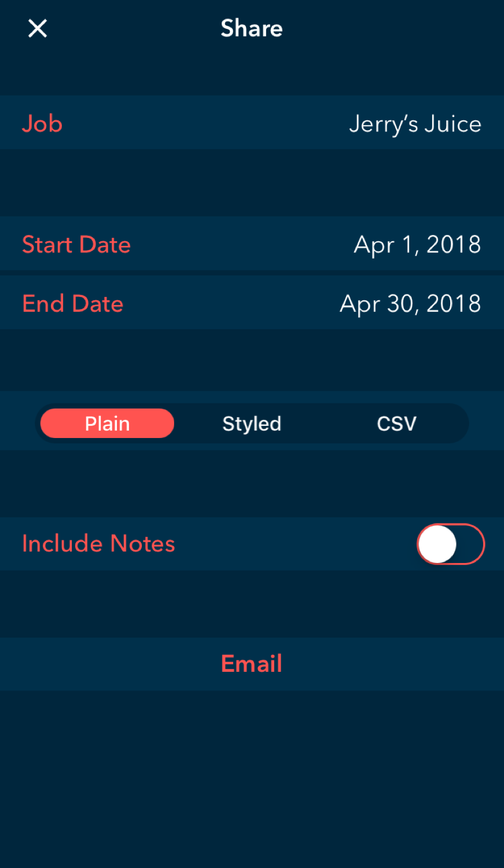Click the Apr 1 text in the start date
The height and width of the screenshot is (868, 504).
coord(385,245)
